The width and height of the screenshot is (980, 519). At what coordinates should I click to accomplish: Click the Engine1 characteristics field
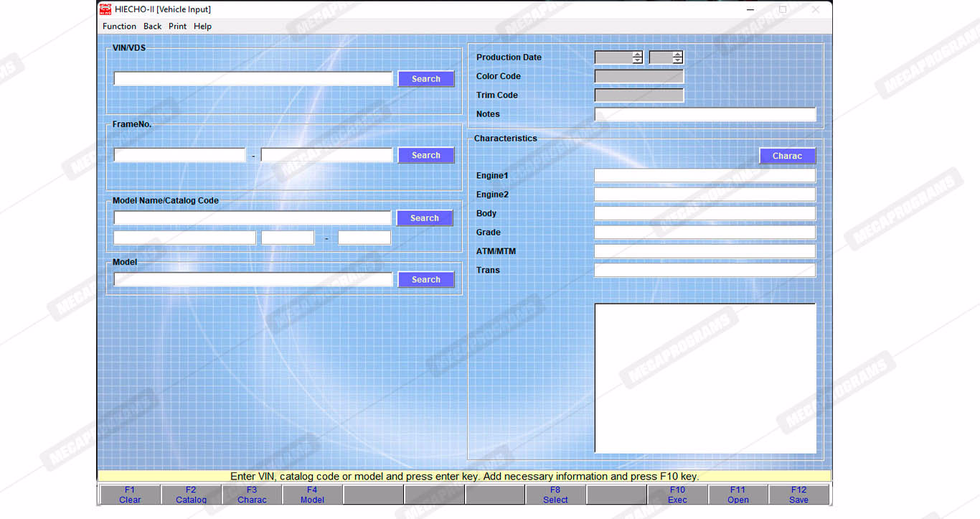tap(705, 176)
